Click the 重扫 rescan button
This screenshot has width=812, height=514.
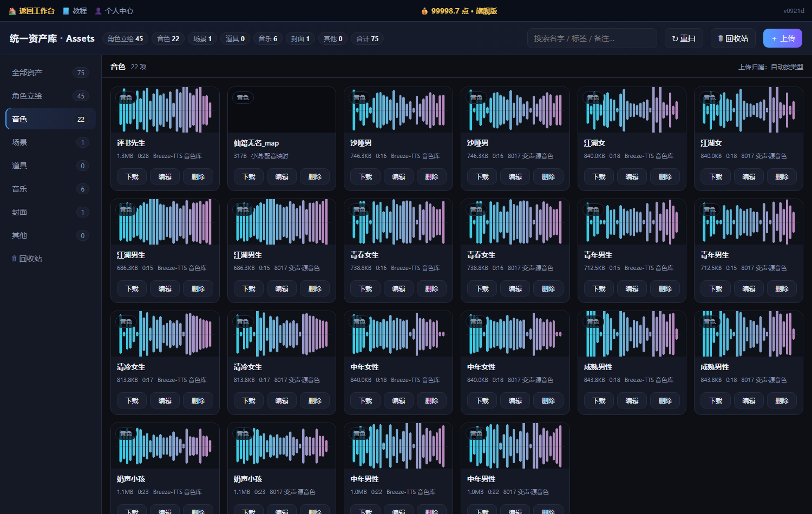click(x=684, y=38)
